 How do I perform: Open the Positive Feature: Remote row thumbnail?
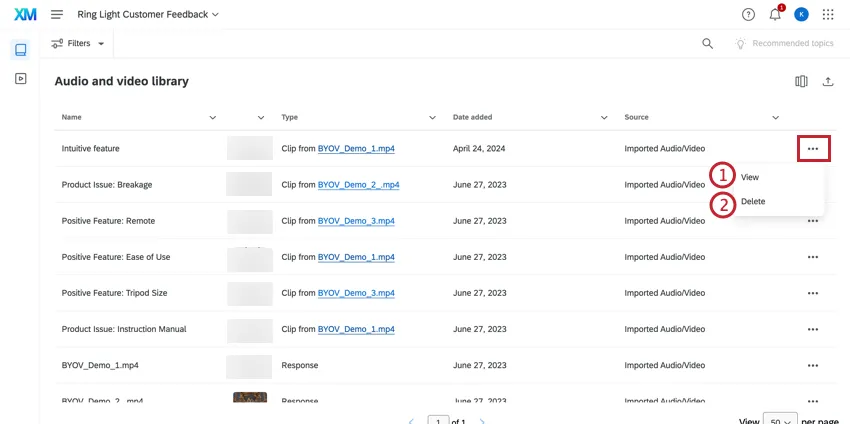click(x=250, y=221)
